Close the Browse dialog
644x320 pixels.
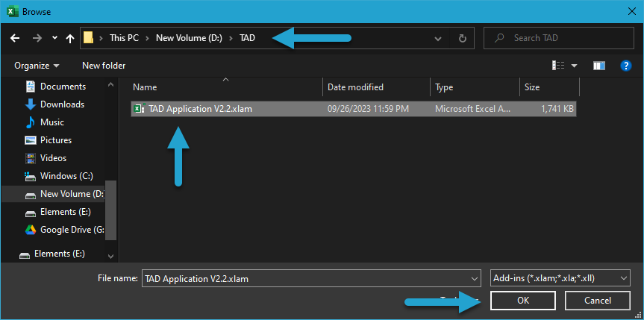click(x=632, y=11)
